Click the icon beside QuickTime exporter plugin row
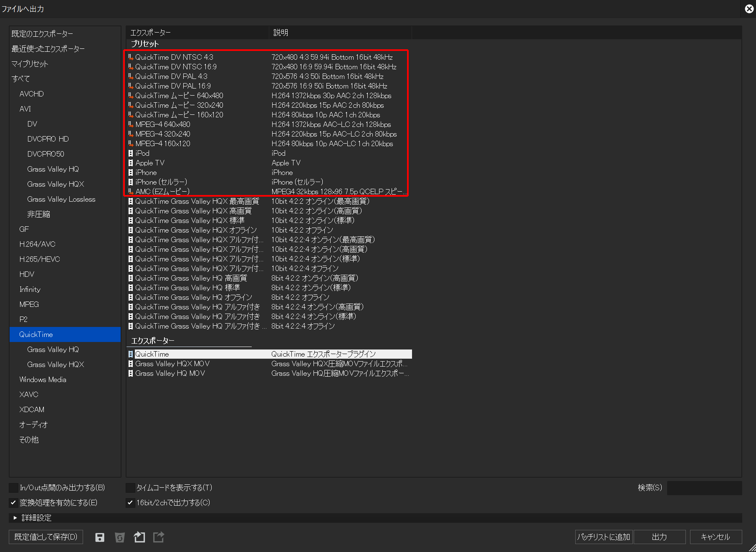756x552 pixels. click(x=131, y=354)
